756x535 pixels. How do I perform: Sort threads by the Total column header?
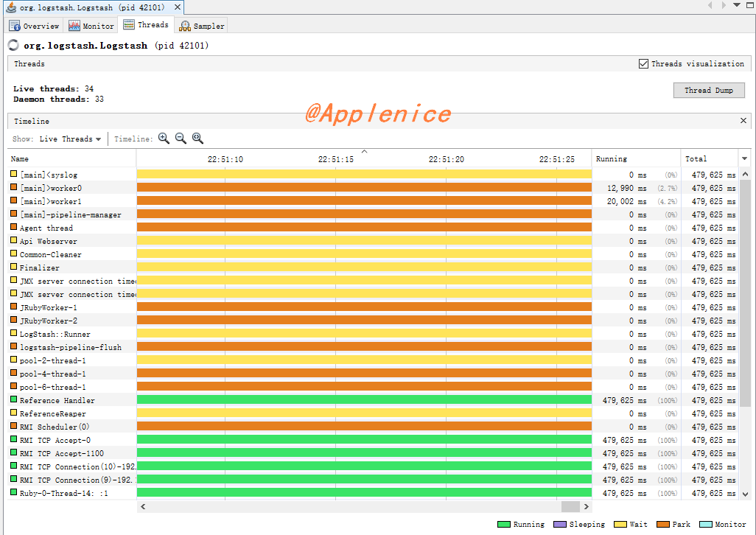point(710,158)
